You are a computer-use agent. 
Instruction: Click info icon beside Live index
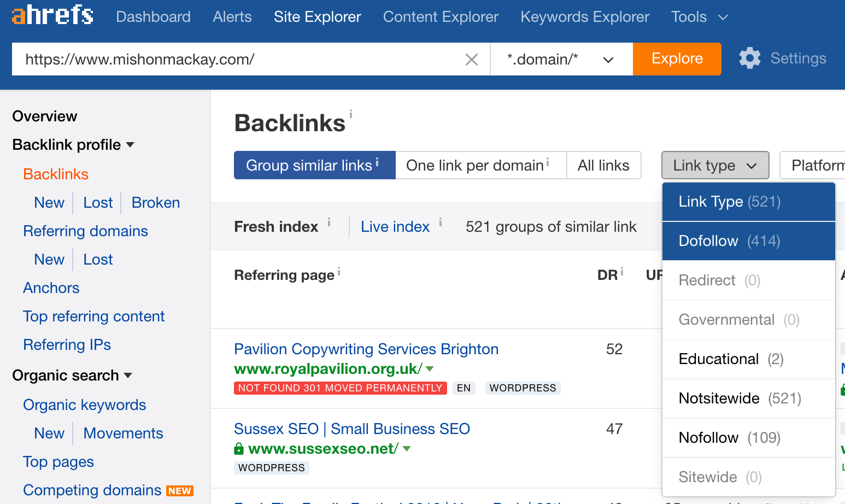tap(441, 222)
